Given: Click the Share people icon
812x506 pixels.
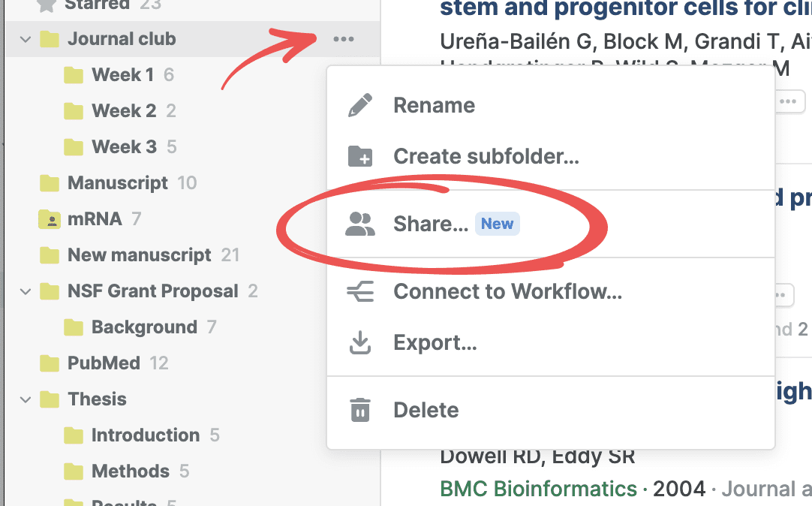Looking at the screenshot, I should (360, 224).
